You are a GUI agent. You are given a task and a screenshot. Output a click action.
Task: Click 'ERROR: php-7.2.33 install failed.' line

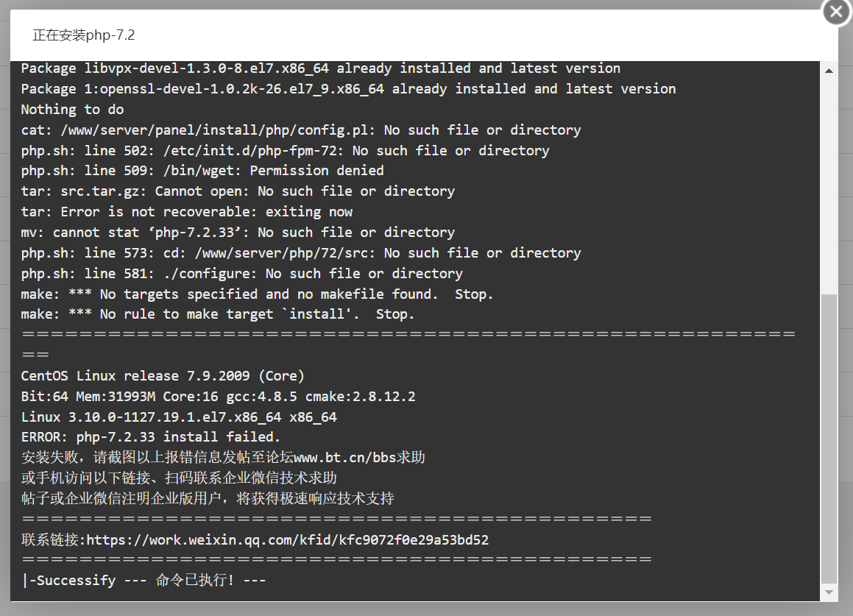click(151, 437)
